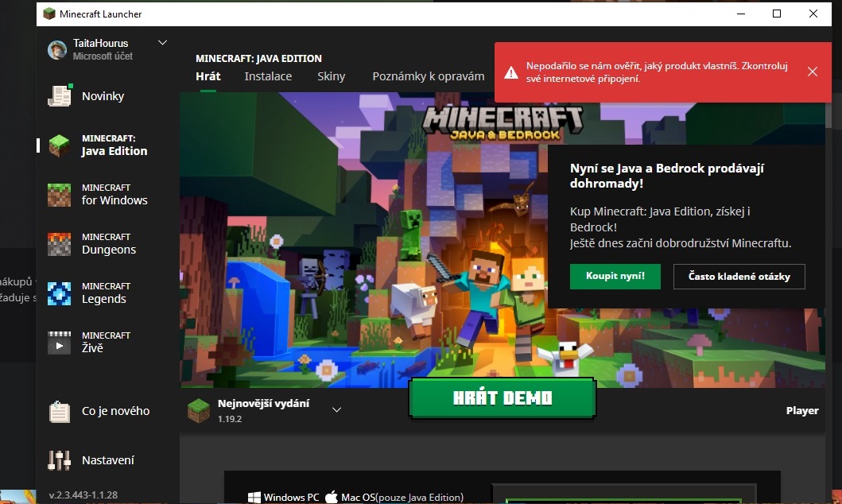Open the Novinky news icon

(x=59, y=96)
